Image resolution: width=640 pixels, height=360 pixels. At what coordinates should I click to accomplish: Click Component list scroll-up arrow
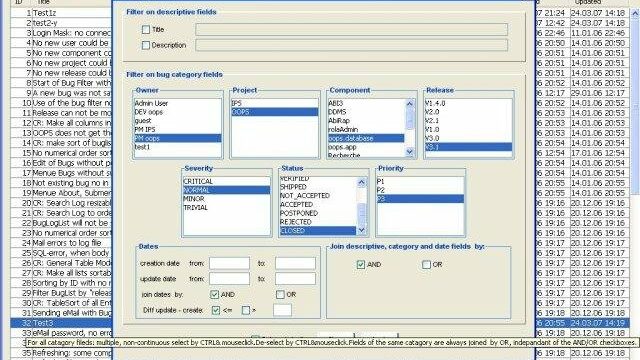click(x=410, y=104)
